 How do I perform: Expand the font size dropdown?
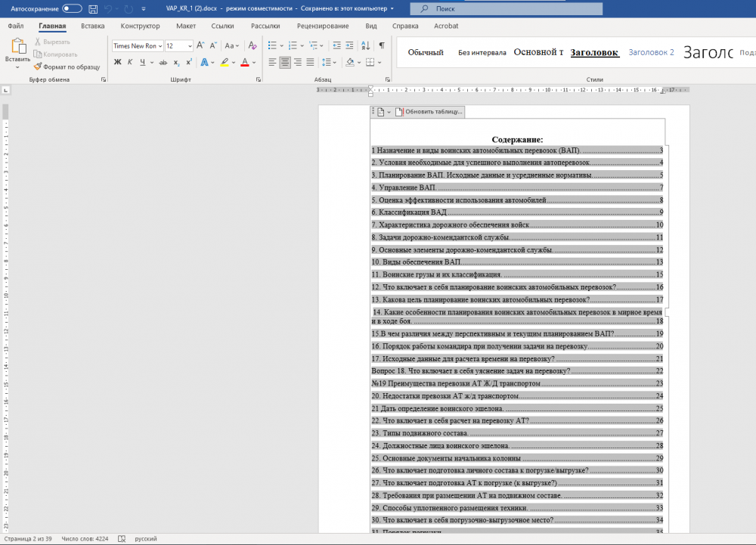click(x=190, y=46)
